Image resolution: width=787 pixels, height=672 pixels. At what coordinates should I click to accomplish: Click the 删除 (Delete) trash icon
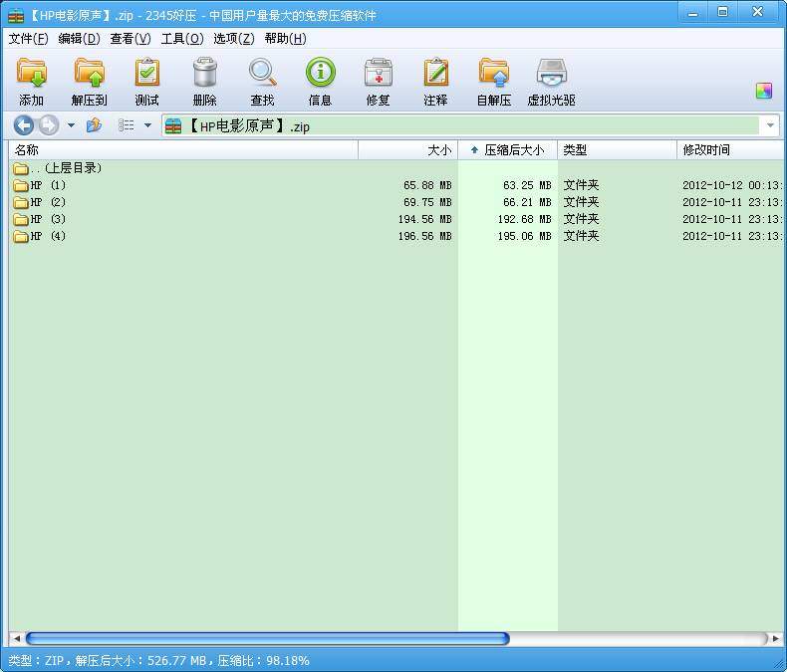coord(204,74)
